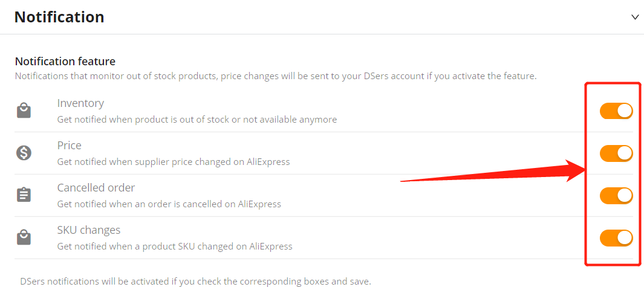Image resolution: width=644 pixels, height=287 pixels.
Task: Click the DSers notifications activation note
Action: [195, 282]
